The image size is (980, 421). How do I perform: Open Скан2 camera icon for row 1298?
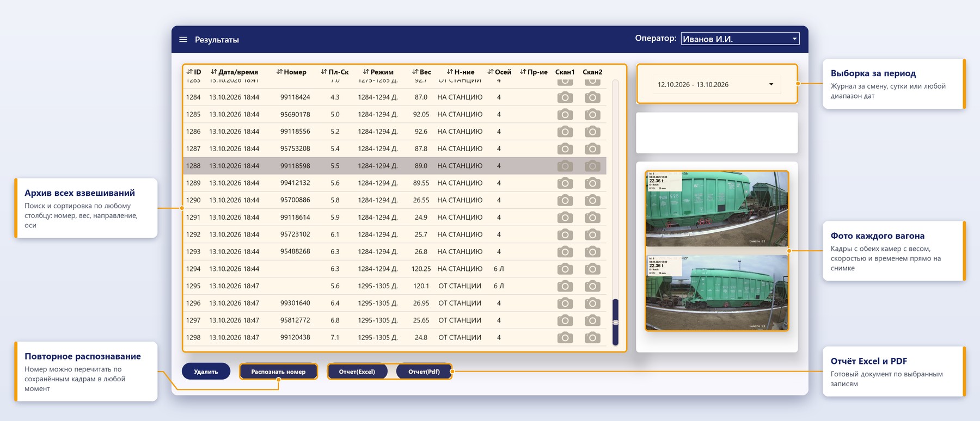coord(592,338)
